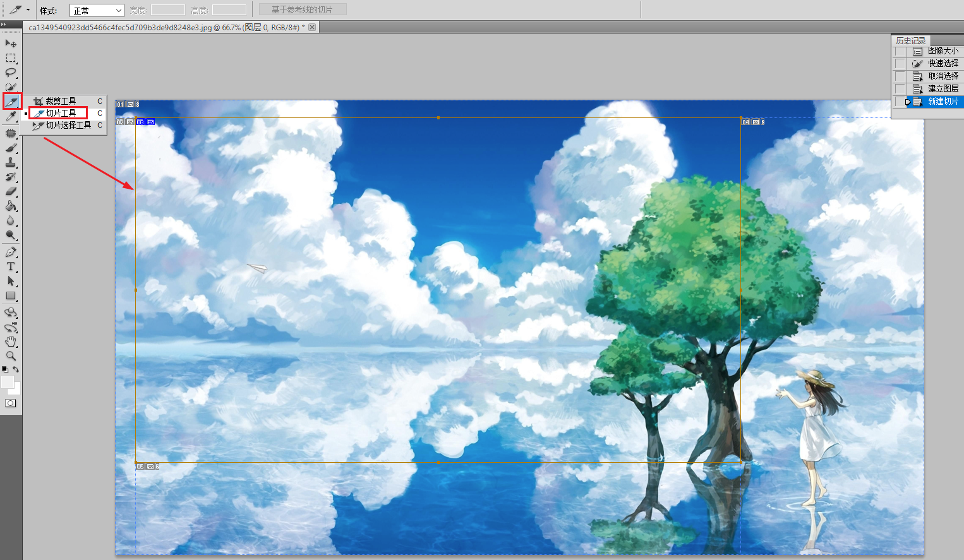Select the 新建切片 history state
The width and height of the screenshot is (964, 560).
pyautogui.click(x=936, y=102)
